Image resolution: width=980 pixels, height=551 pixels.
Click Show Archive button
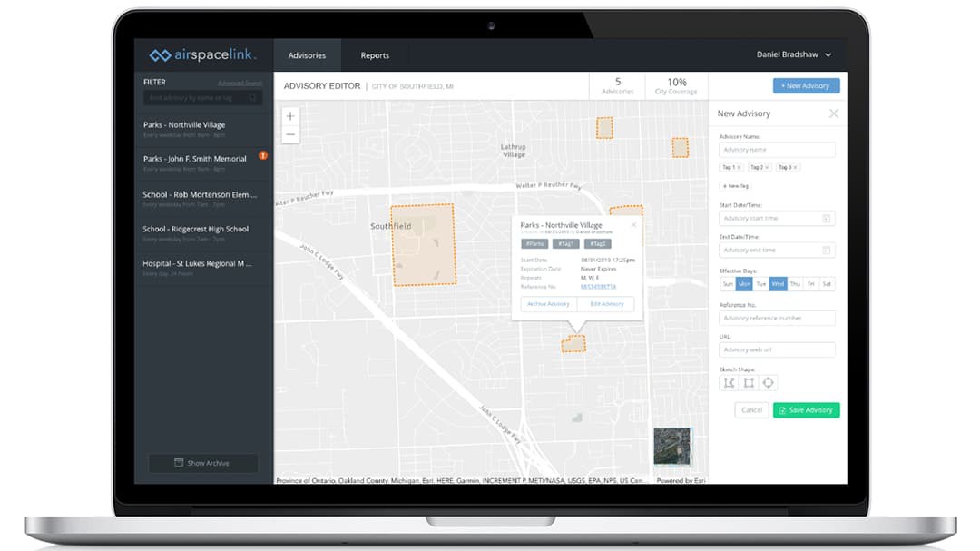(x=202, y=463)
